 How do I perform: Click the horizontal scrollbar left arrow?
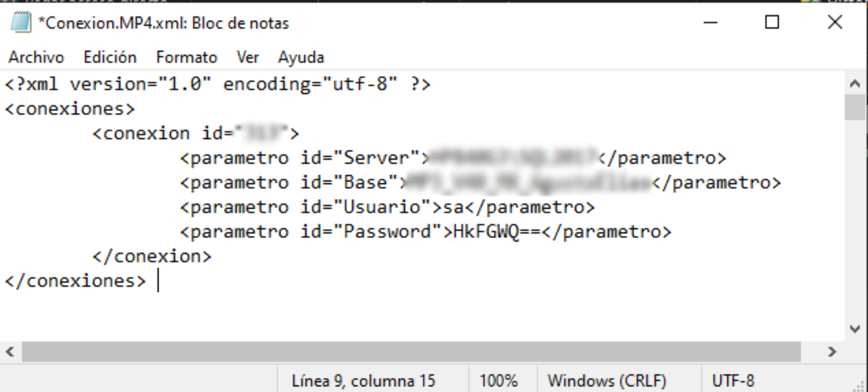10,352
